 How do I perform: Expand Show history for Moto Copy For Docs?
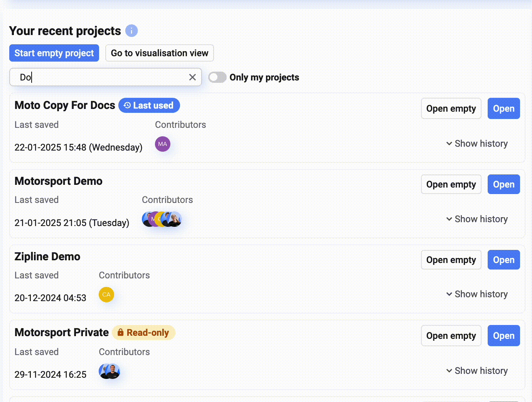(477, 144)
